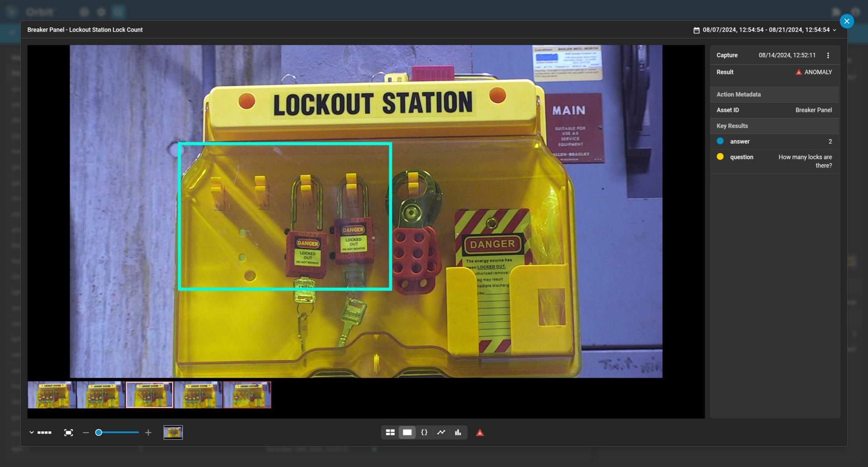Image resolution: width=868 pixels, height=467 pixels.
Task: Click the Breaker Panel asset ID value
Action: point(814,110)
